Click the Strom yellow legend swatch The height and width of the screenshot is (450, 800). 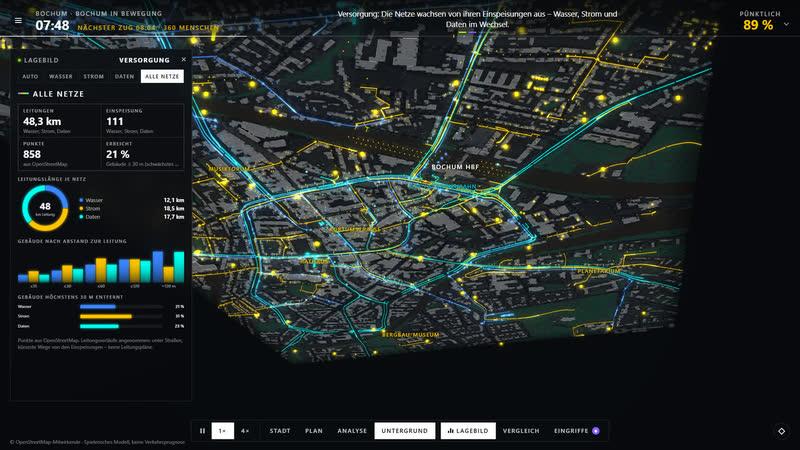coord(81,208)
